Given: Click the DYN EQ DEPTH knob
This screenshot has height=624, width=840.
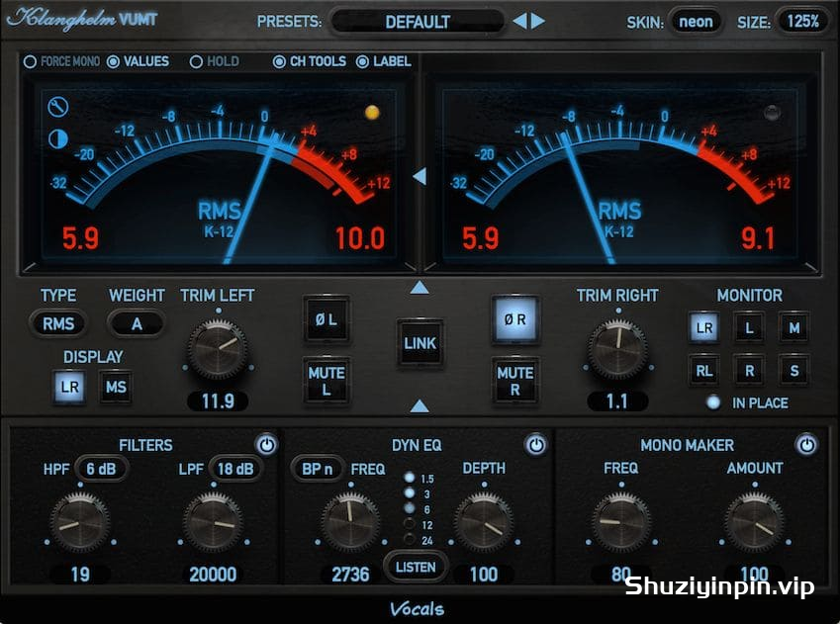Looking at the screenshot, I should coord(484,523).
